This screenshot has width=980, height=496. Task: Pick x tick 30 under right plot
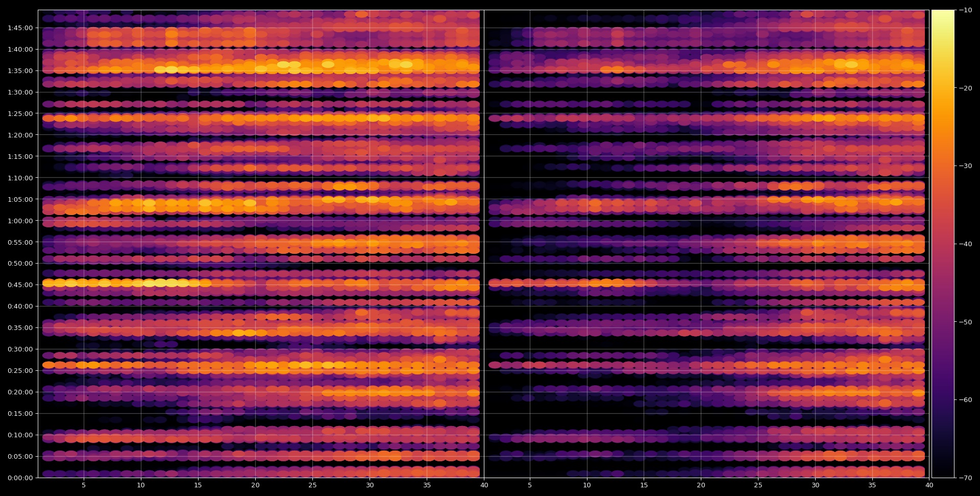pos(815,485)
